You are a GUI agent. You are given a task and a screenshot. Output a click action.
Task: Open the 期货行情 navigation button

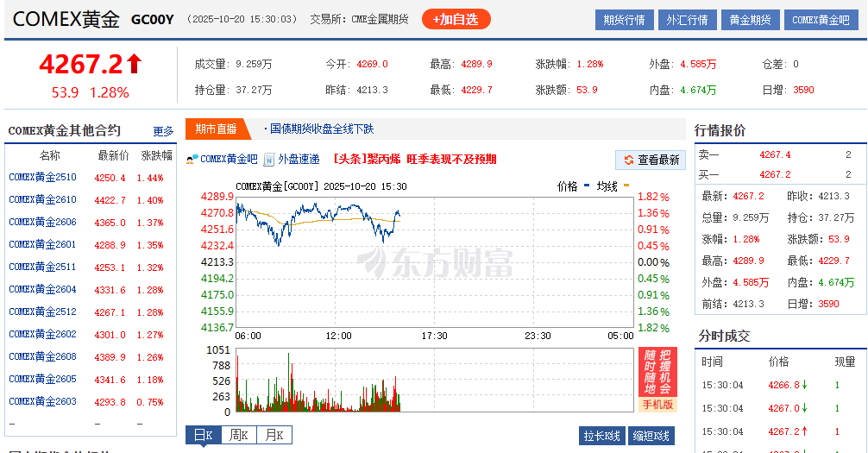tap(624, 20)
